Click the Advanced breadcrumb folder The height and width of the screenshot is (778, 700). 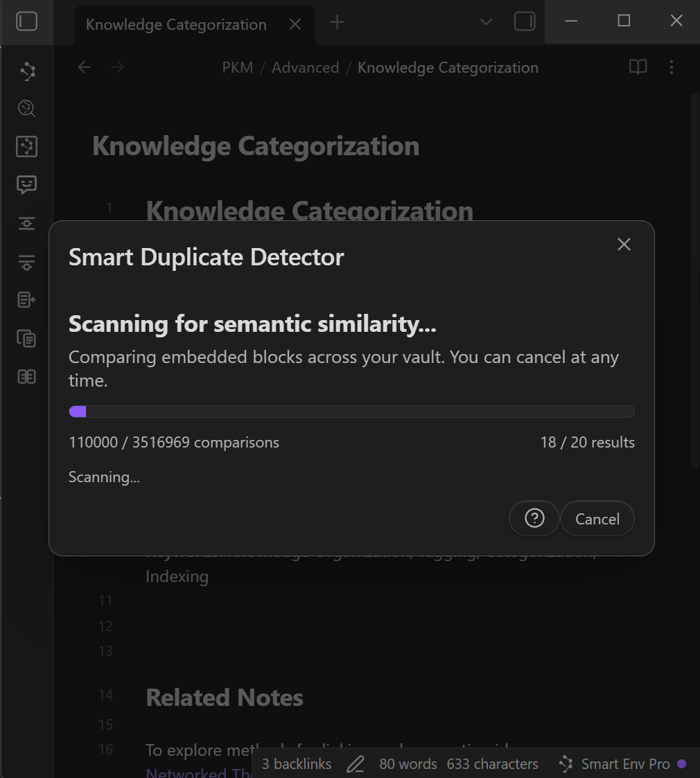(305, 67)
